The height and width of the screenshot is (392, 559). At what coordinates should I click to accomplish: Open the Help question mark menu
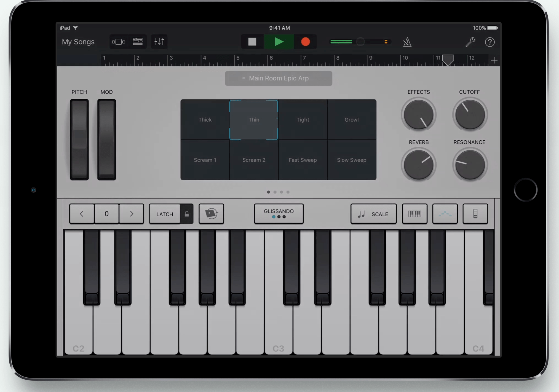tap(490, 42)
